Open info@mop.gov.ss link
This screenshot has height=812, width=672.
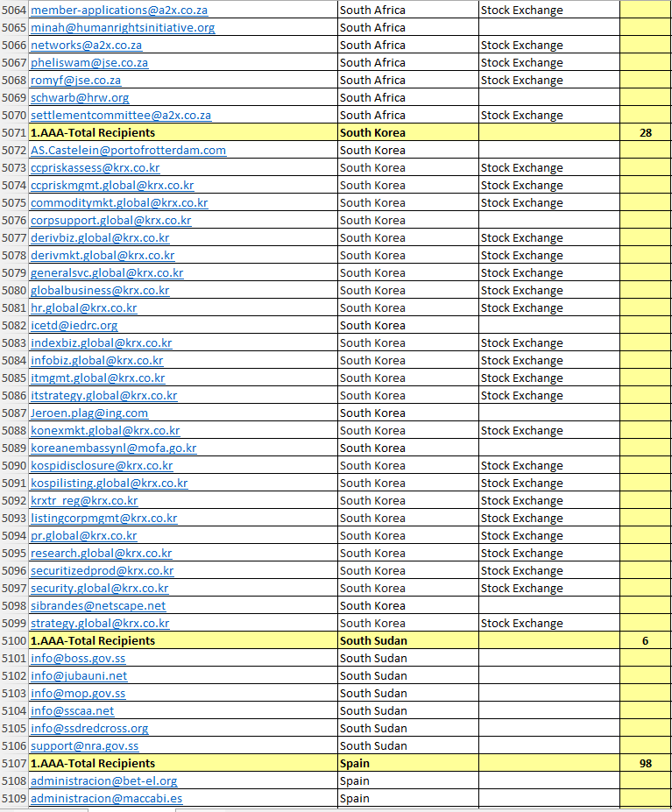coord(78,694)
